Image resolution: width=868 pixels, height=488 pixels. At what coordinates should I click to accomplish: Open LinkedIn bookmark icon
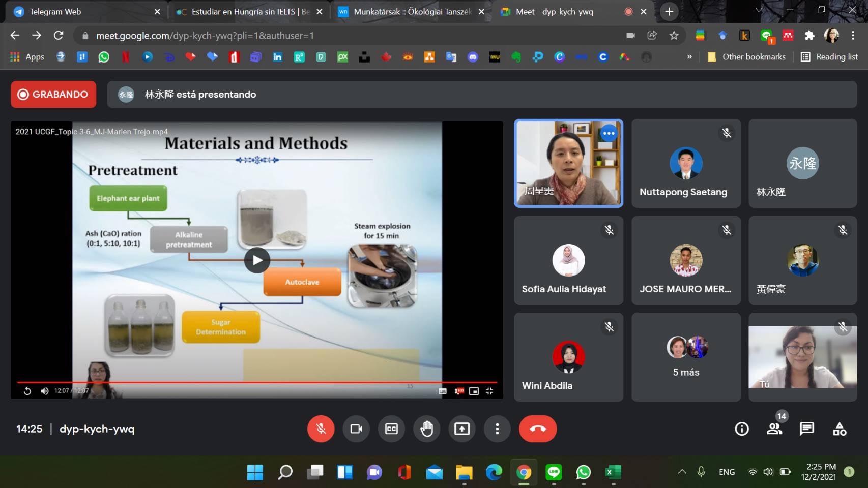tap(277, 57)
